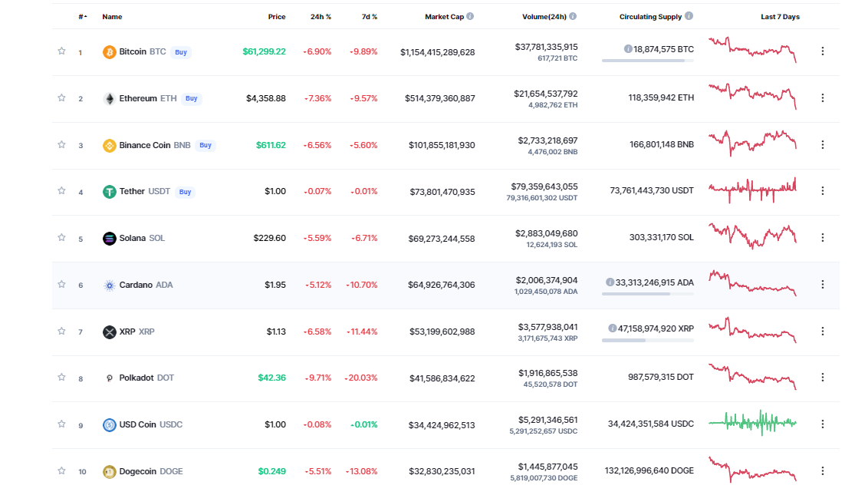
Task: Open Bitcoin 7-day price chart
Action: coord(753,50)
